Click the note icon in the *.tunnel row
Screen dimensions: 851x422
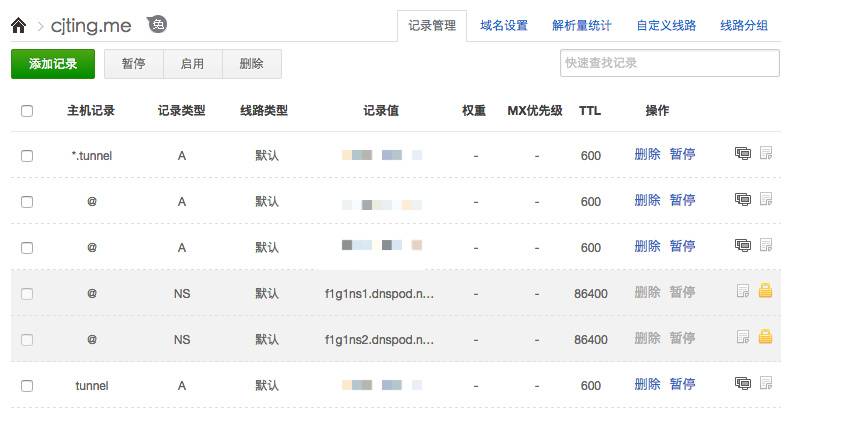tap(767, 154)
